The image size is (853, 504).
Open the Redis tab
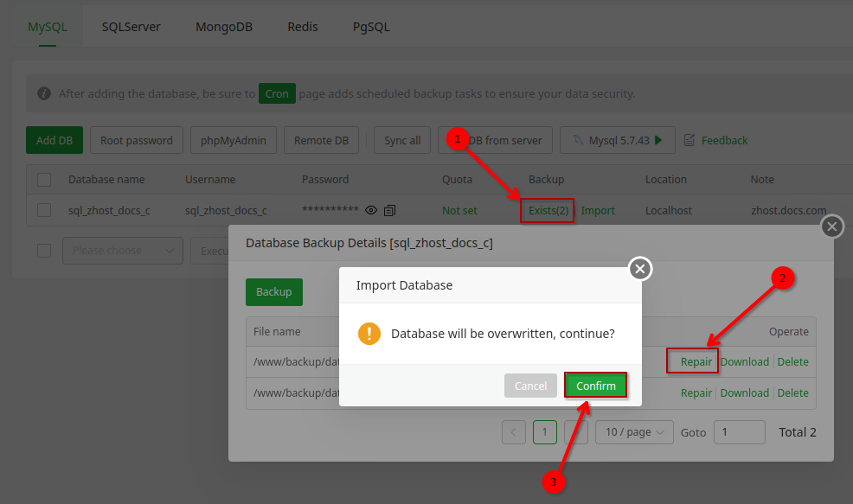pos(303,27)
